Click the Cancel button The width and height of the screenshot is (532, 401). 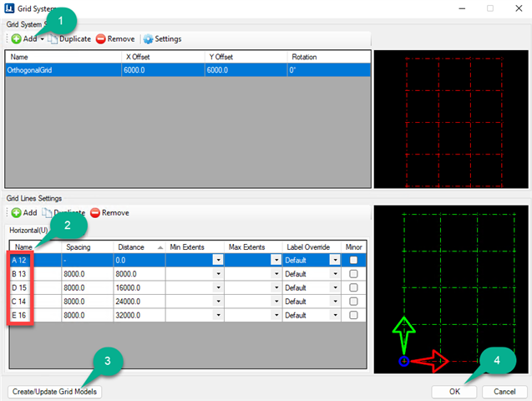coord(504,392)
